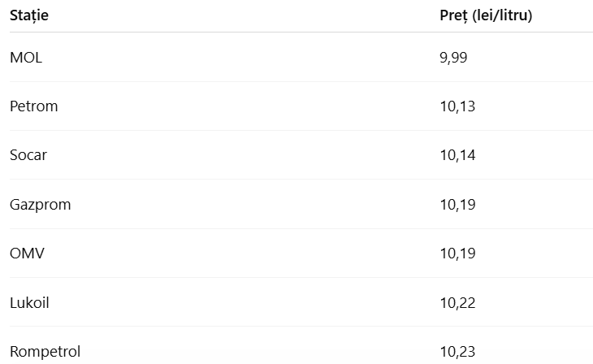Click the 10,19 price in OMV row
The height and width of the screenshot is (364, 593).
[457, 253]
